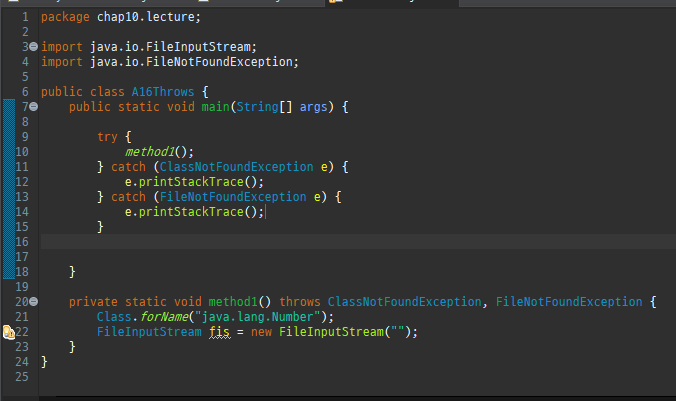The image size is (676, 401).
Task: Click the 'main' method name on line 7
Action: point(216,107)
